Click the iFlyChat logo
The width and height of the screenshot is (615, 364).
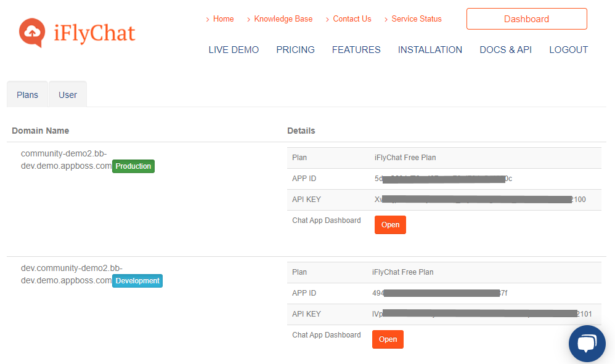77,33
